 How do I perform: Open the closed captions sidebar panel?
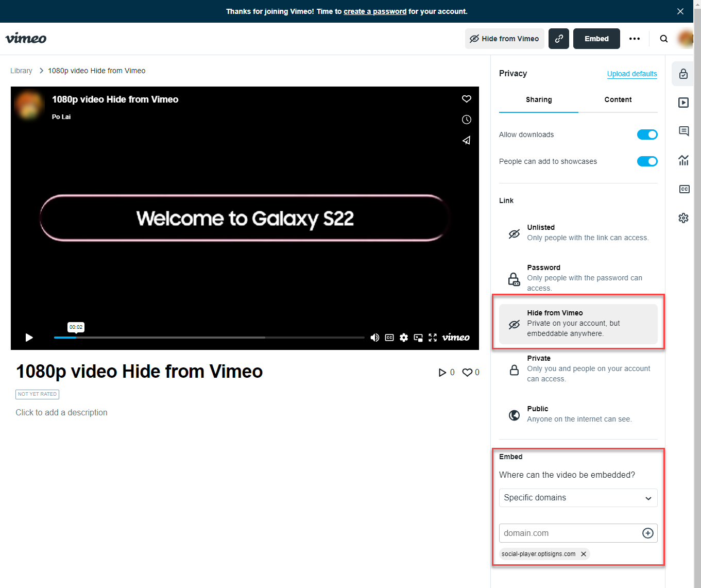click(683, 189)
